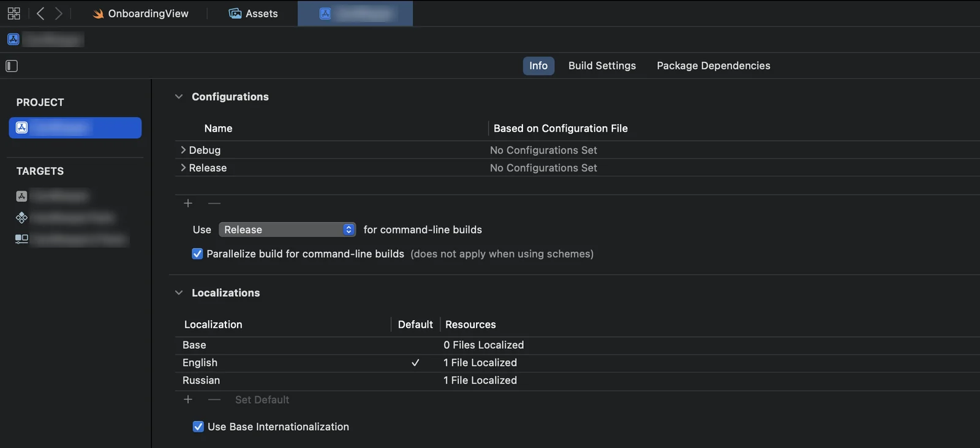Collapse the Localizations section
This screenshot has height=448, width=980.
pos(179,293)
